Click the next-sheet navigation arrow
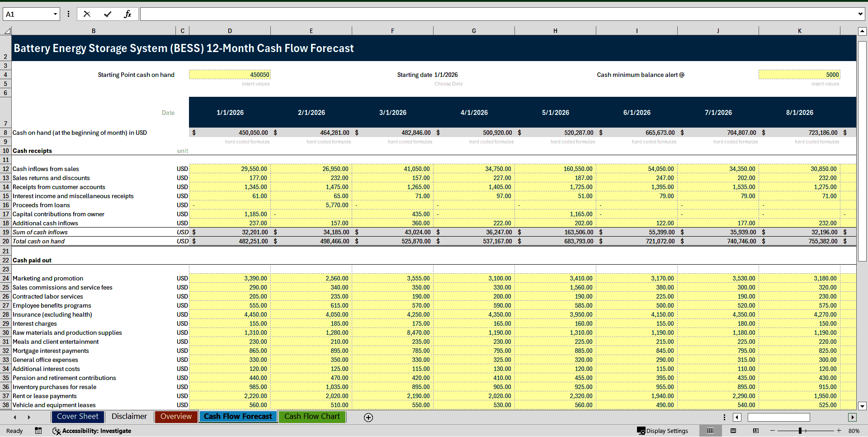868x437 pixels. (28, 417)
